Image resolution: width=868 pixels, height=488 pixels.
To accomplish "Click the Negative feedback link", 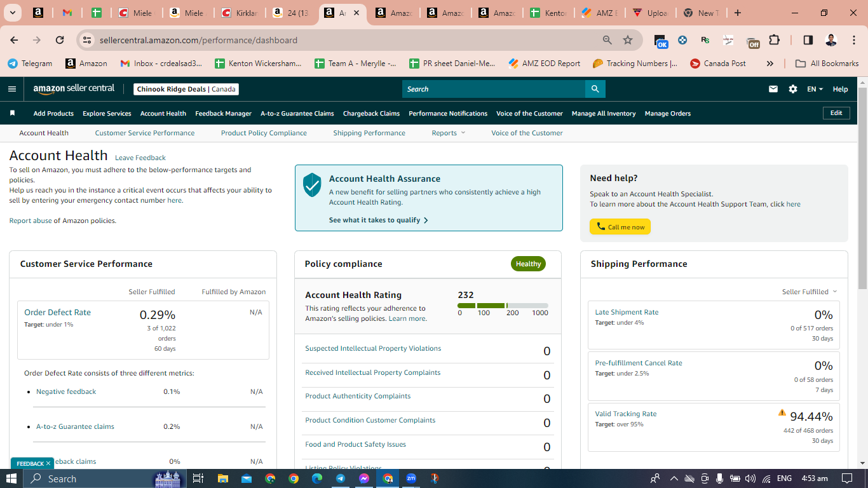I will coord(66,391).
